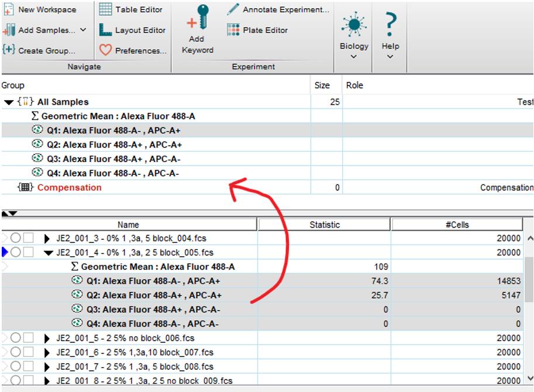This screenshot has width=534, height=392.
Task: Click the scroll up arrow
Action: point(529,238)
